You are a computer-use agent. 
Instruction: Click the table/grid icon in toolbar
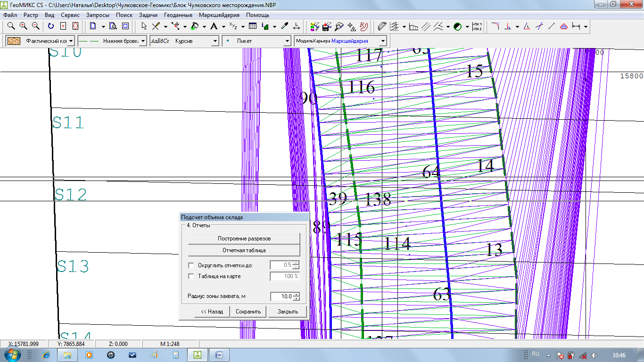pyautogui.click(x=253, y=26)
